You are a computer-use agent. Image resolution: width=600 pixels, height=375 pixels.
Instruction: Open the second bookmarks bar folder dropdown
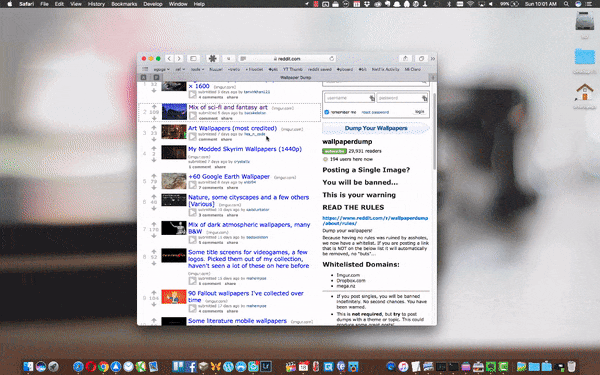[180, 69]
